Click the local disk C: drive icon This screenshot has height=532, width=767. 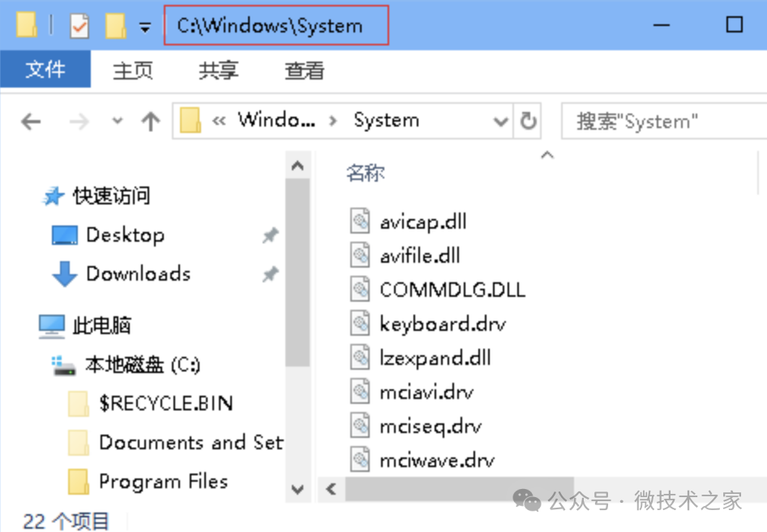coord(63,366)
